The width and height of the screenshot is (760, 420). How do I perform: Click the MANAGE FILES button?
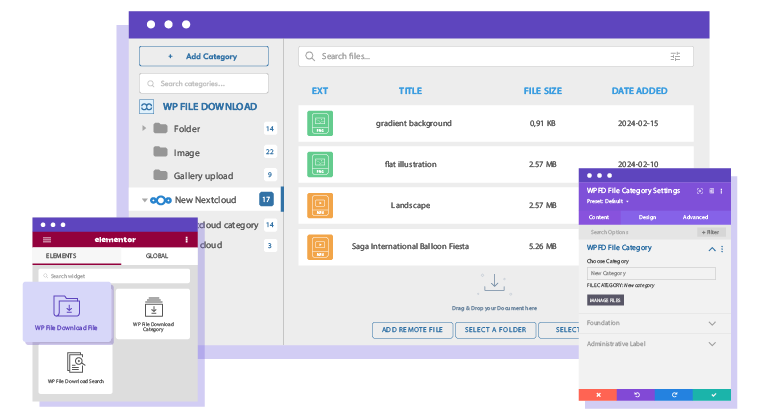click(x=605, y=300)
